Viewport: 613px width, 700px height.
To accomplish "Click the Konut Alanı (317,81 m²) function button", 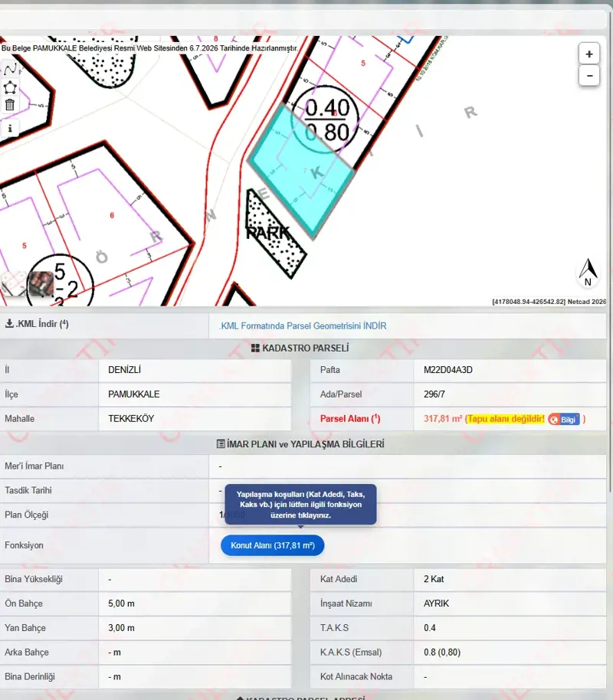I will coord(273,545).
